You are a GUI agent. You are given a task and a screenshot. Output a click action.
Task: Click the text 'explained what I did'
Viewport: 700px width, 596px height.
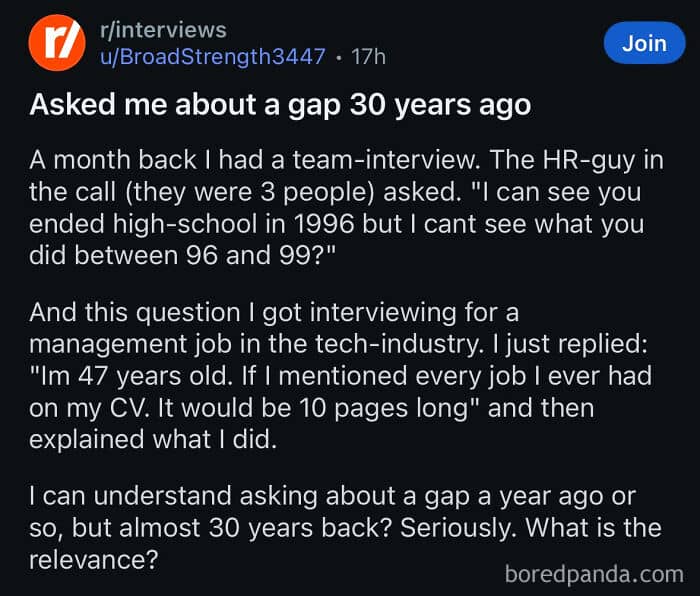pos(150,440)
